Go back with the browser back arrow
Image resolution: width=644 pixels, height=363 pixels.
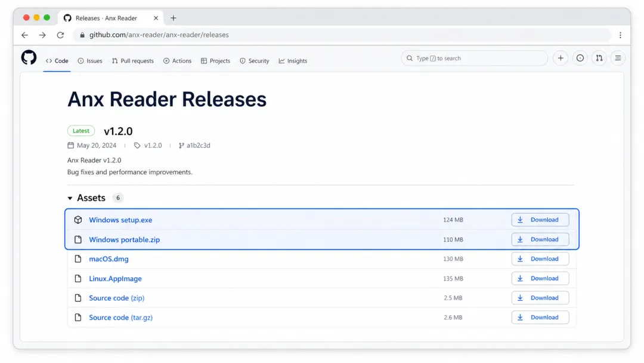click(x=24, y=35)
